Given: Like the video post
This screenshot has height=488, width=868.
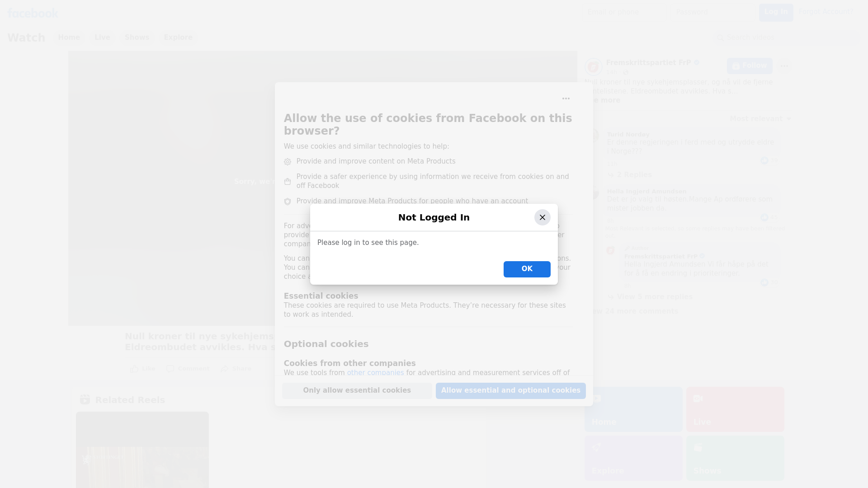Looking at the screenshot, I should point(143,369).
